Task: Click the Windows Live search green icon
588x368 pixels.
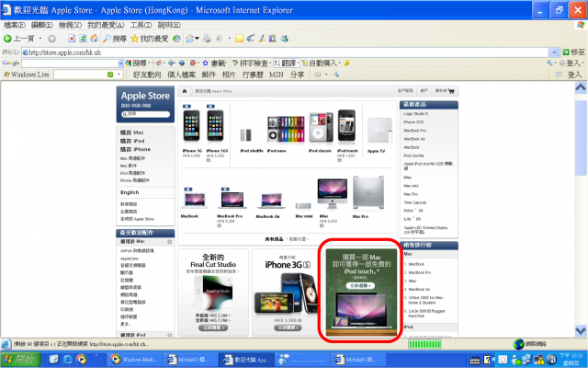Action: click(x=110, y=75)
